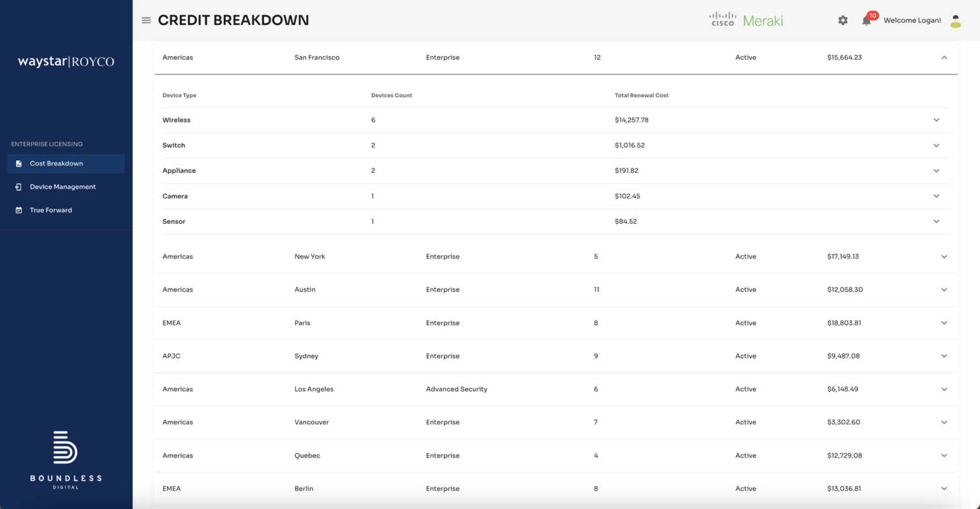
Task: Open notifications from the bell icon
Action: (x=866, y=20)
